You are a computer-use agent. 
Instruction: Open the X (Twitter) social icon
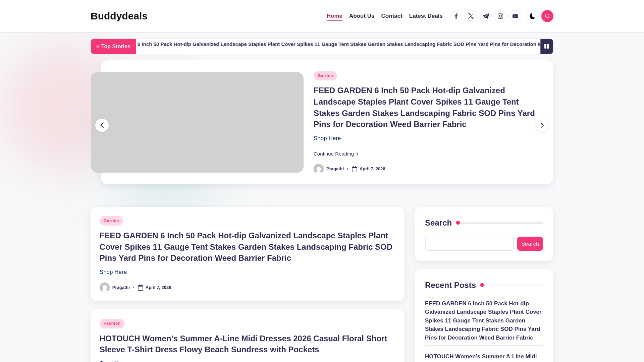pyautogui.click(x=471, y=16)
